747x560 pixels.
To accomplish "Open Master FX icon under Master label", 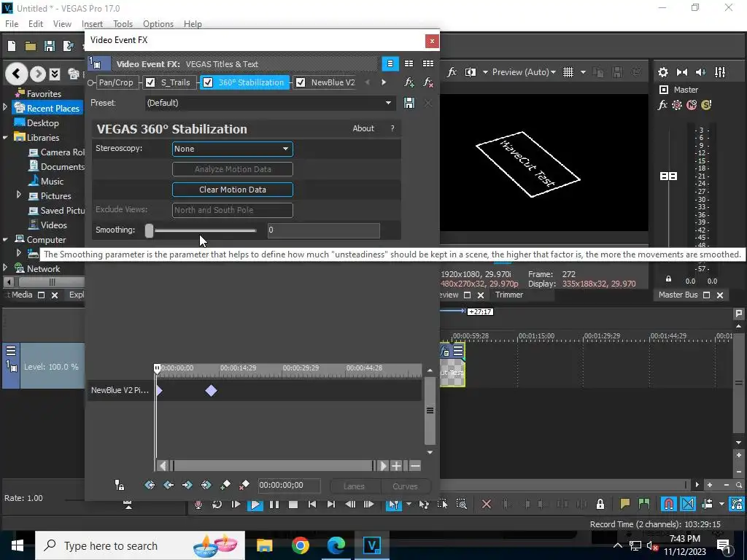I will (x=662, y=105).
